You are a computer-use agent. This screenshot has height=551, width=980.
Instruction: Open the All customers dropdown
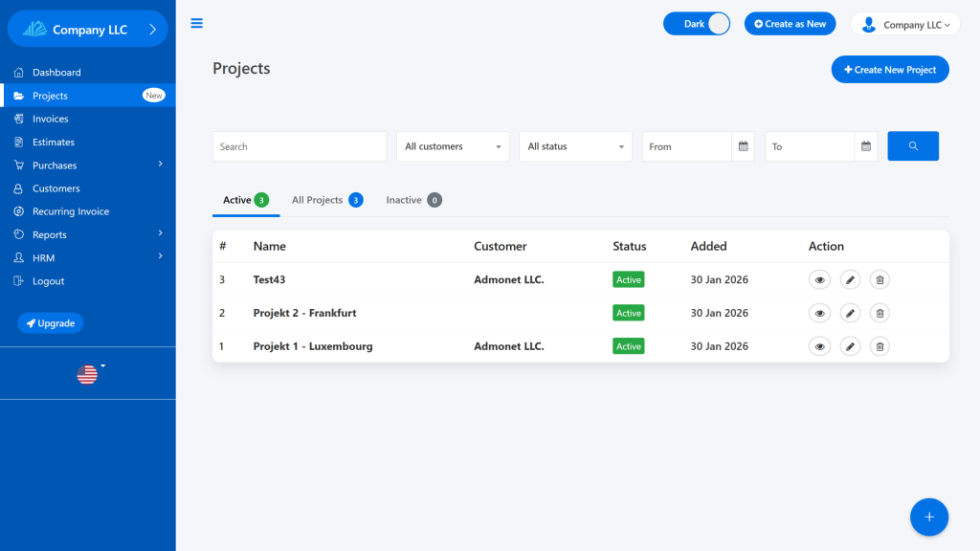[453, 146]
